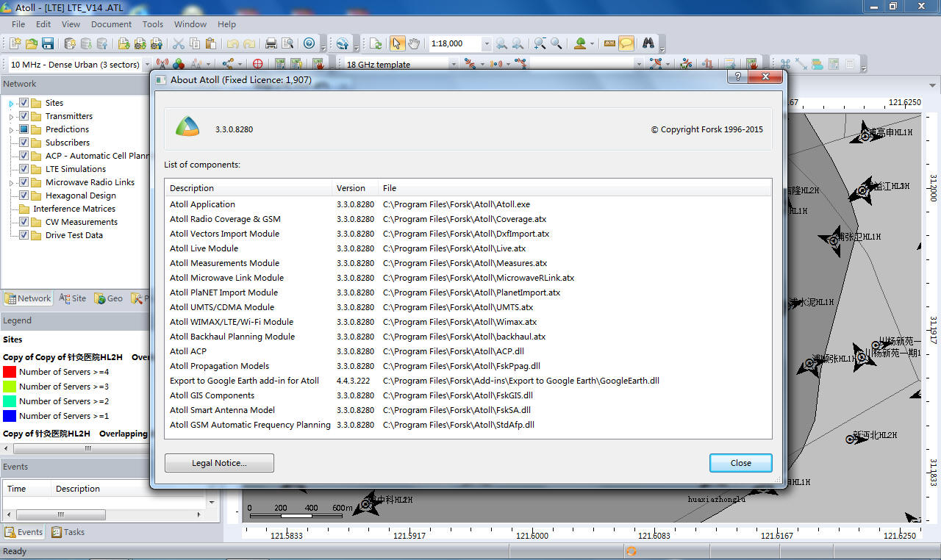Click the Legal Notice... button
The height and width of the screenshot is (560, 941).
[219, 463]
